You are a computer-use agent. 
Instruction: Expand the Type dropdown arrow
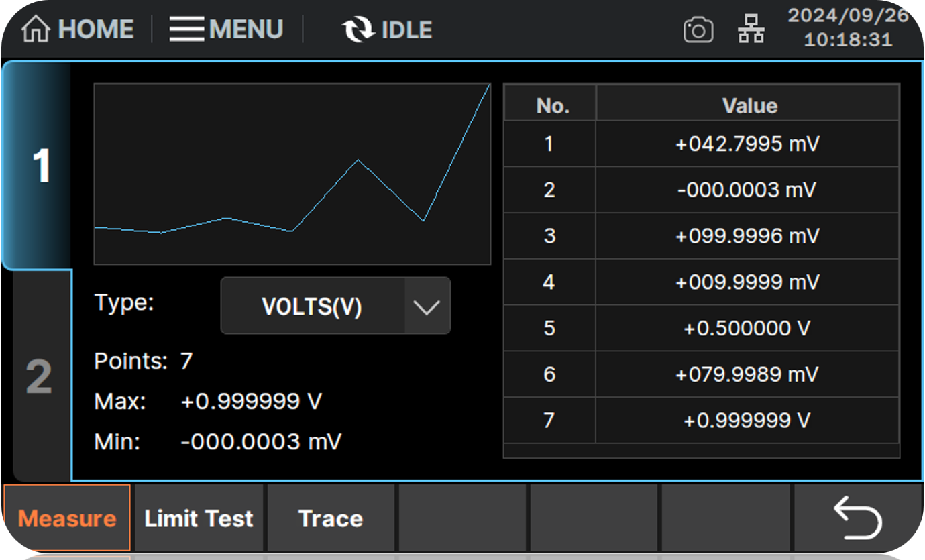click(427, 306)
